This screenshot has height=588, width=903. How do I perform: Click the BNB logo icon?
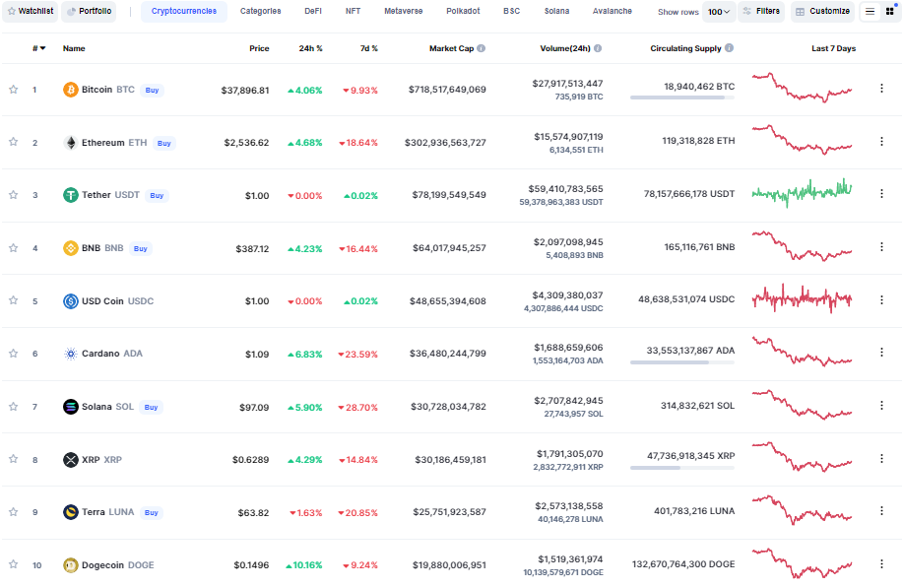(x=70, y=248)
